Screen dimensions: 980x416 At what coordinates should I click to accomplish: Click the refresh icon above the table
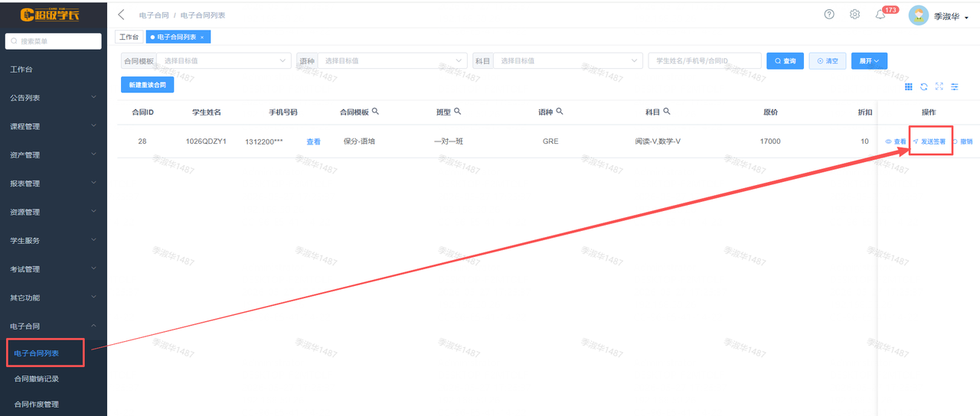924,87
